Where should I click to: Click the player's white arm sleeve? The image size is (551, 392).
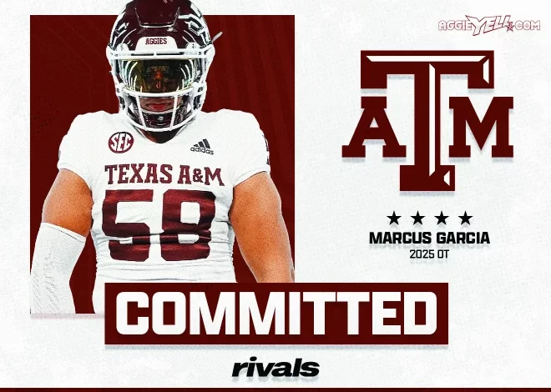tap(55, 269)
